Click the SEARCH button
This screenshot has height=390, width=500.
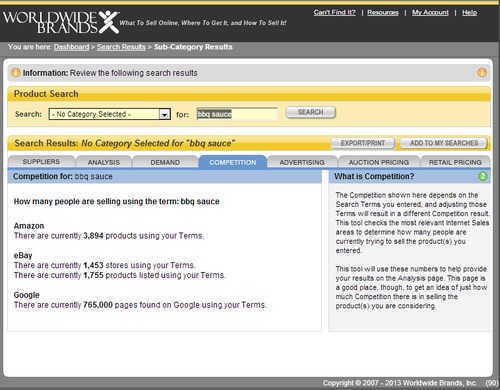[311, 112]
